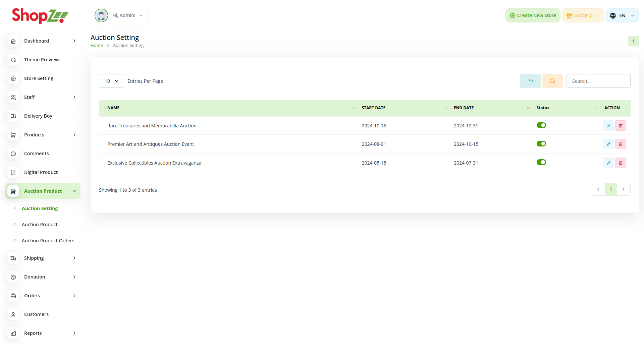The width and height of the screenshot is (644, 362).
Task: Delete the Exclusive Collectibles auction row
Action: coord(621,163)
